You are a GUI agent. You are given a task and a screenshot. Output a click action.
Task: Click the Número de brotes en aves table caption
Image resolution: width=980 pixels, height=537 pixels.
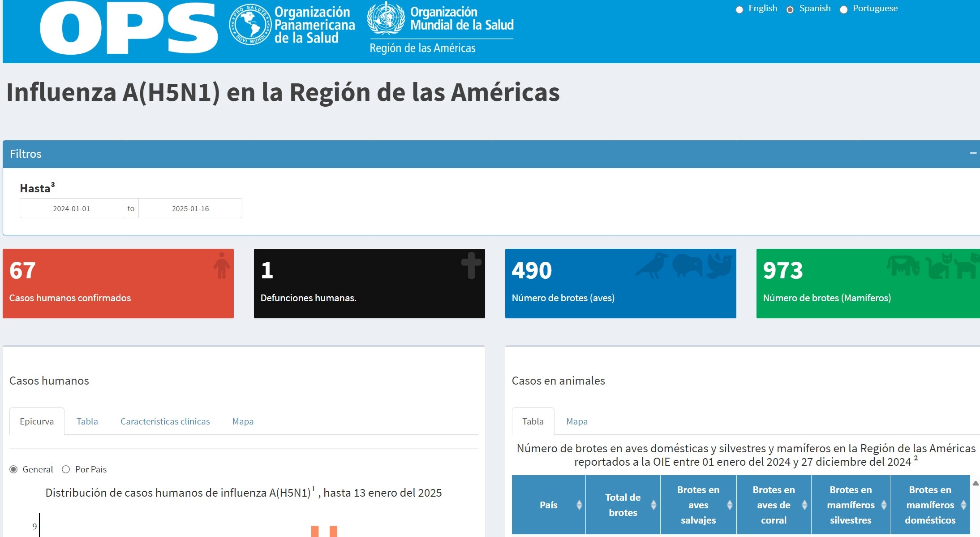[746, 455]
